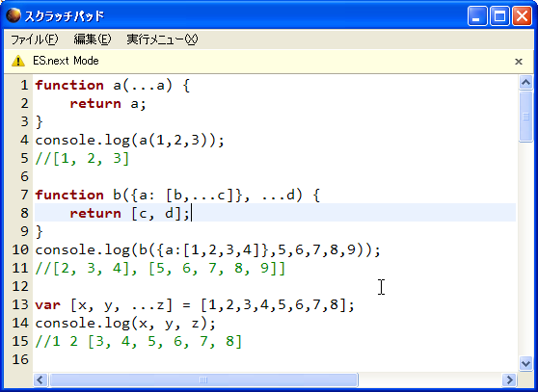Image resolution: width=538 pixels, height=392 pixels.
Task: Maximize the Scratchpad window
Action: click(x=499, y=16)
